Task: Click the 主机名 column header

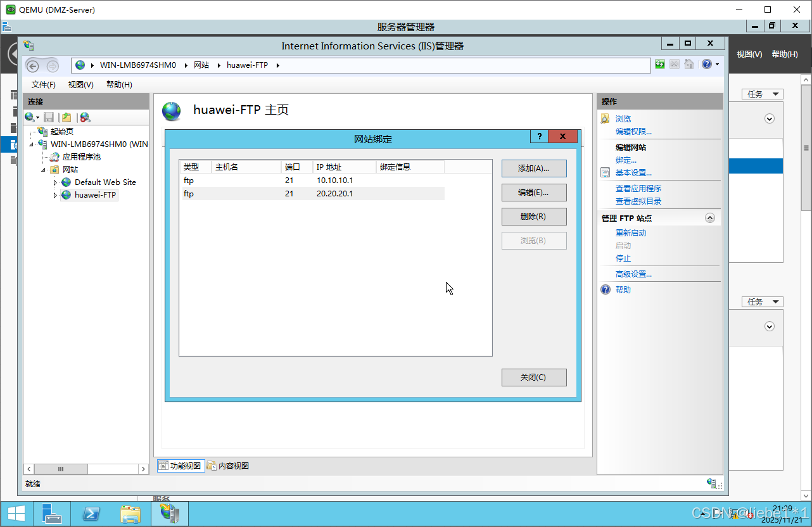Action: [246, 167]
